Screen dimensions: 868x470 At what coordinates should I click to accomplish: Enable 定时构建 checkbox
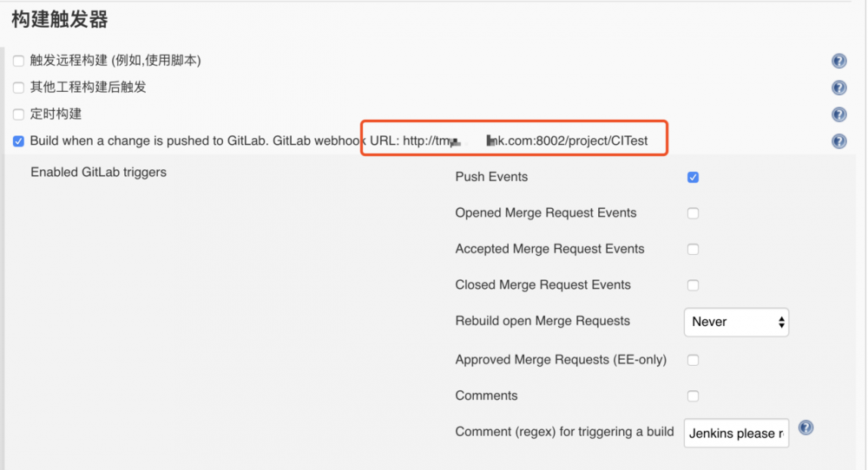pyautogui.click(x=18, y=114)
